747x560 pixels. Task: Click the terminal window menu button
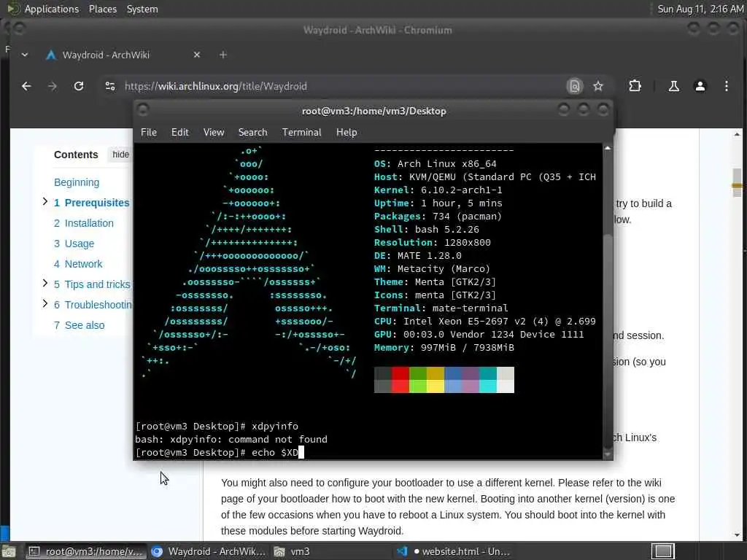point(142,110)
